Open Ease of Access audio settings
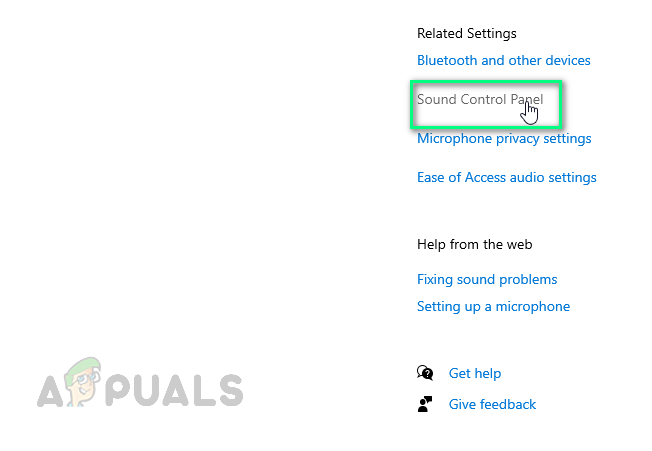 506,177
